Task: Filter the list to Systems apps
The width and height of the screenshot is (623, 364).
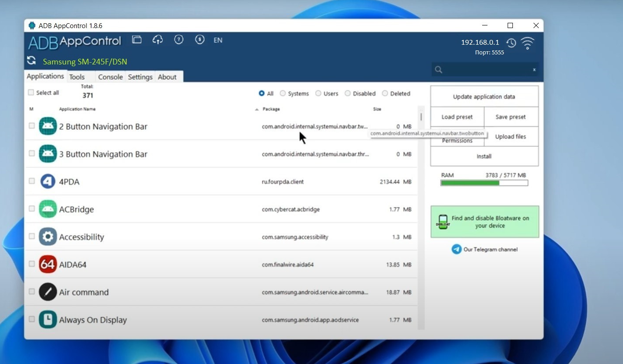Action: (283, 93)
